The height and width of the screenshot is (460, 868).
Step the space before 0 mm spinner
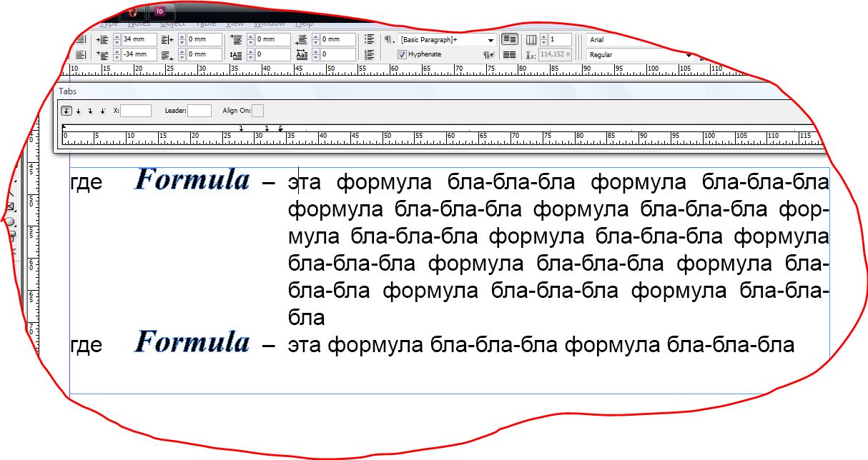(x=250, y=39)
